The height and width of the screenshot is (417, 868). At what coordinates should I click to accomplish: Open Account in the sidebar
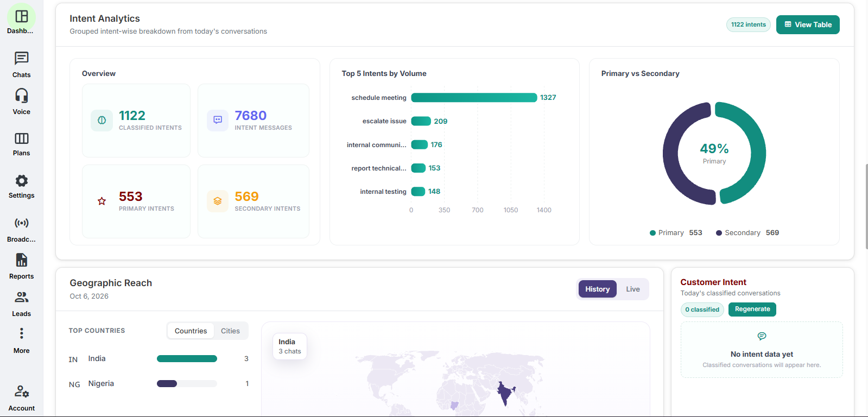pyautogui.click(x=22, y=391)
